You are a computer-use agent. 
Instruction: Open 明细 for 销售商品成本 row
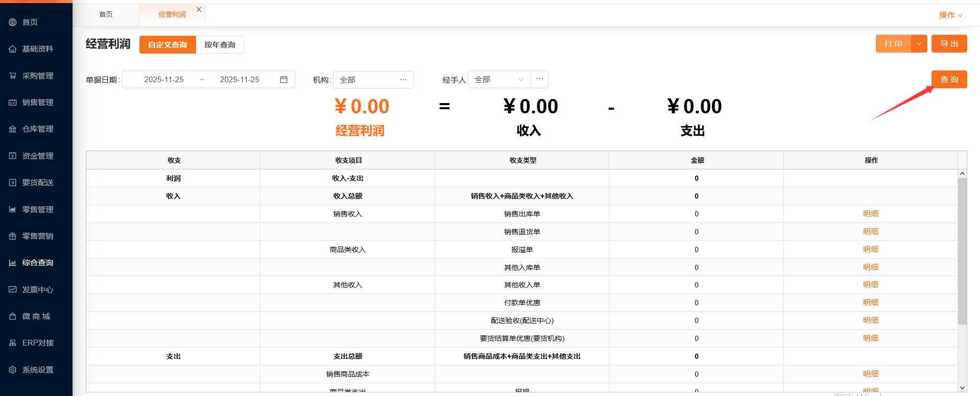[x=871, y=374]
